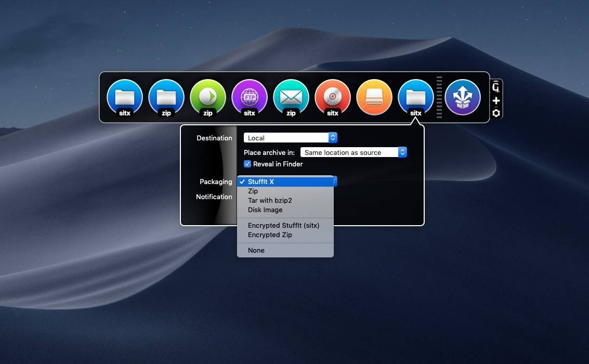The width and height of the screenshot is (589, 364).
Task: Choose Encrypted Zip from the menu
Action: [270, 235]
